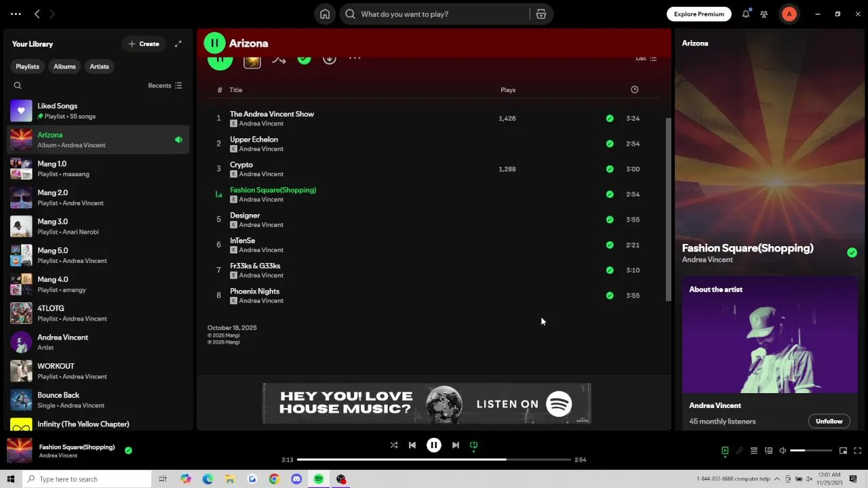Viewport: 868px width, 488px height.
Task: Toggle saved checkmark for Crypto
Action: click(x=610, y=169)
